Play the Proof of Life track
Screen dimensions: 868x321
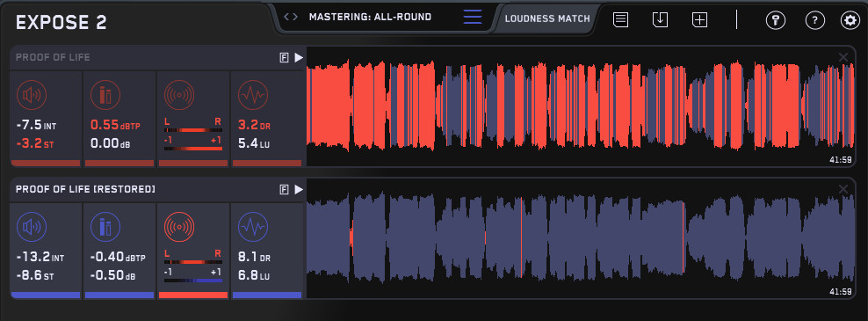(299, 58)
